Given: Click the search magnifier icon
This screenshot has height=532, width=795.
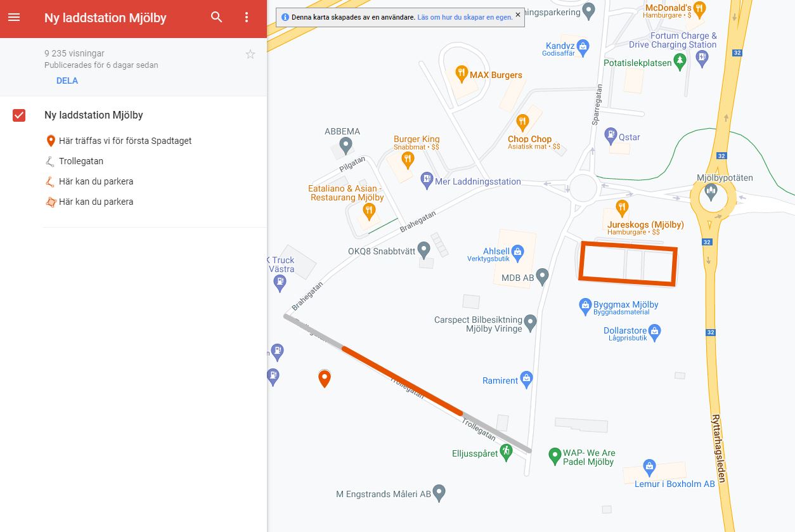Looking at the screenshot, I should (217, 18).
